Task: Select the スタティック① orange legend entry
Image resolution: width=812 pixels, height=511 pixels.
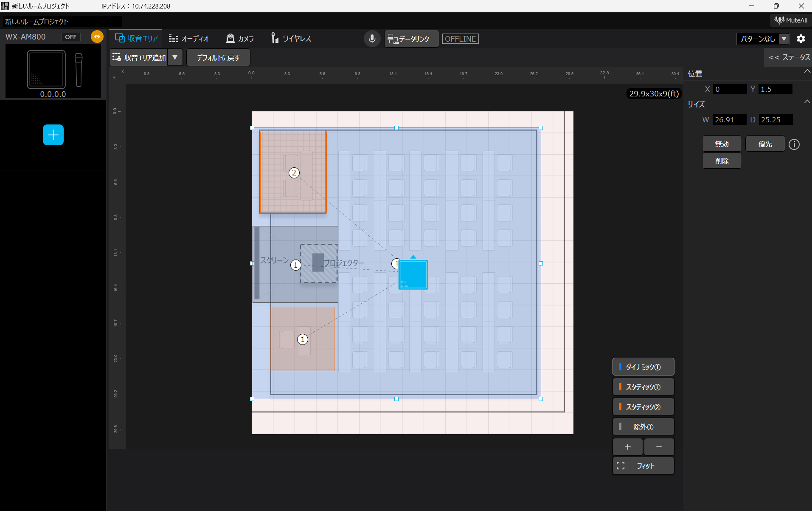Action: pos(643,387)
